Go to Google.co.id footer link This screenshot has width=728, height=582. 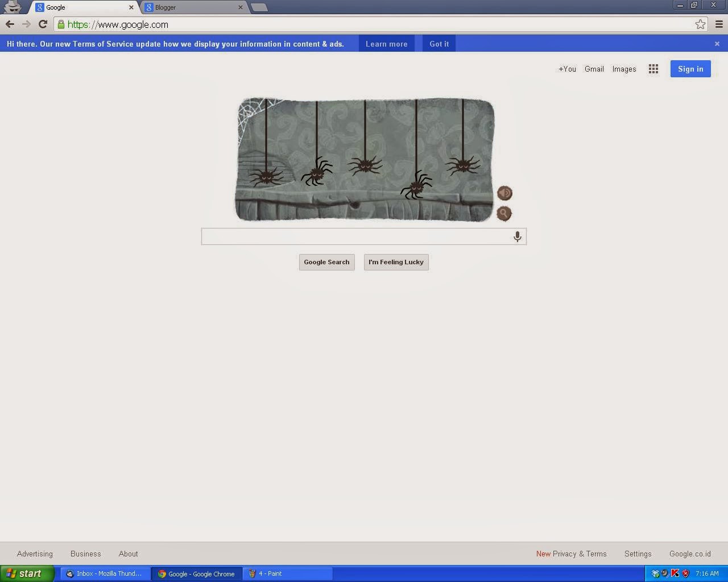pos(690,554)
